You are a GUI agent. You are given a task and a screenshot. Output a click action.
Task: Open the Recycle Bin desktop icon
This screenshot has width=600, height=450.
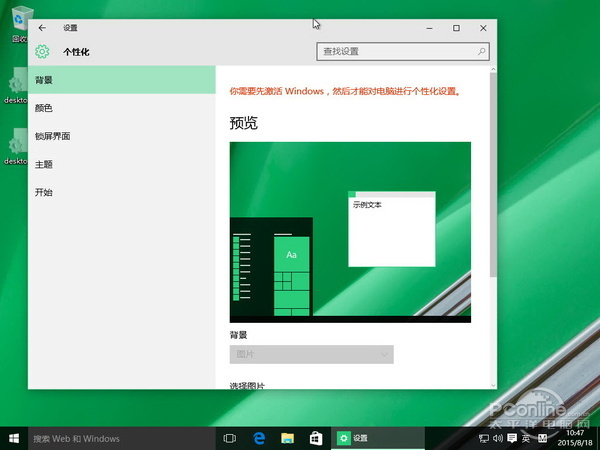click(x=17, y=22)
